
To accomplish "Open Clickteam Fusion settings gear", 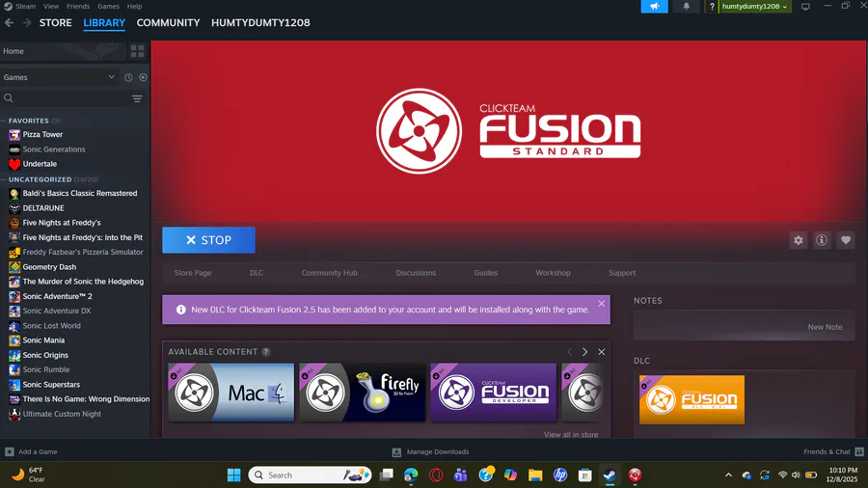I will point(799,240).
